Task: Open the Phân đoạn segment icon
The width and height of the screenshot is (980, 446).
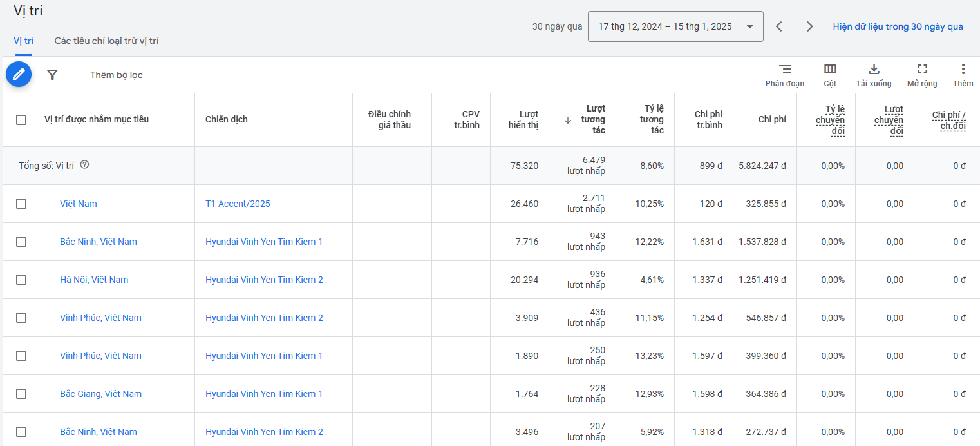Action: 784,70
